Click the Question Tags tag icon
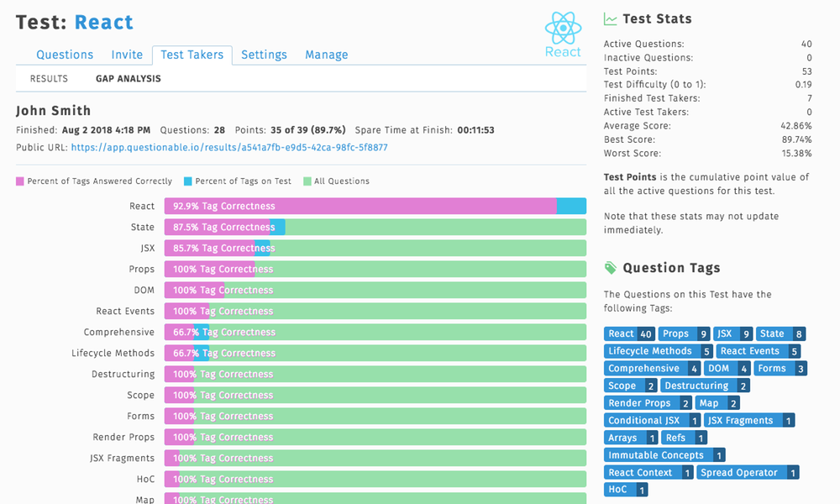Screen dimensions: 840x504 point(610,268)
